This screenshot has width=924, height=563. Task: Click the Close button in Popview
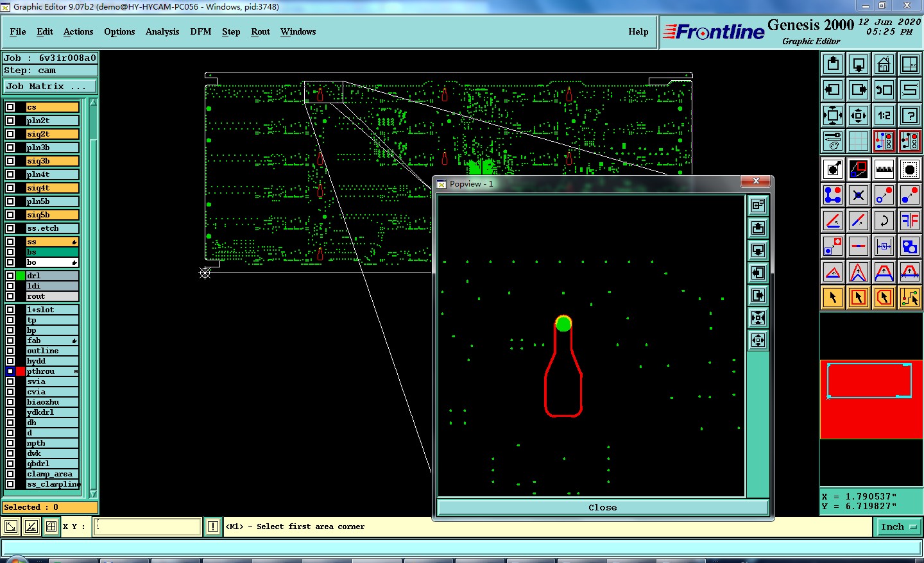click(x=603, y=507)
